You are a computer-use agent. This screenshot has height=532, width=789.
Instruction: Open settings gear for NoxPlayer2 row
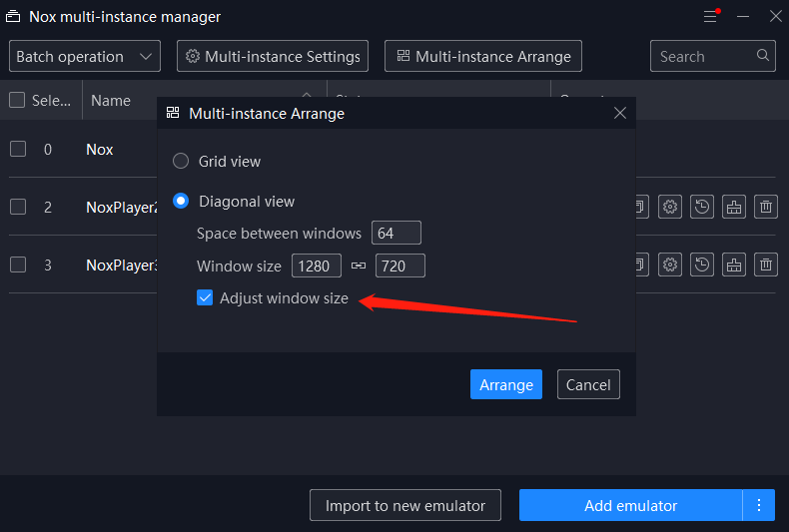670,207
